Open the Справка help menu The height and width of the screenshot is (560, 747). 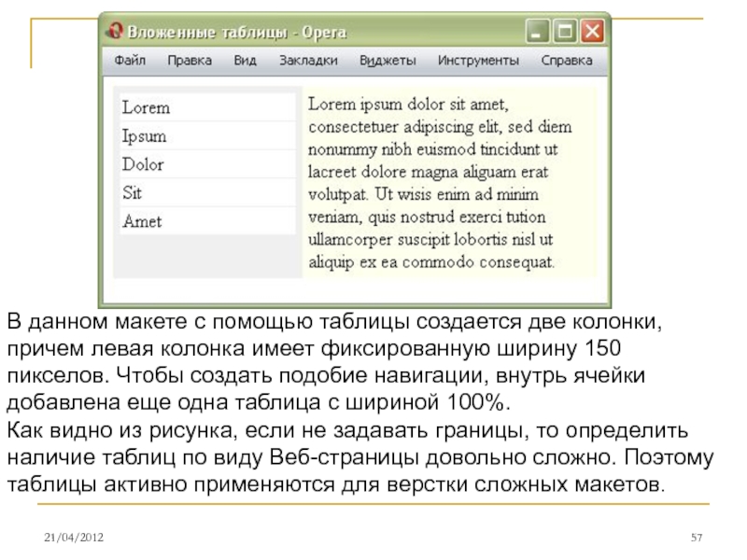tap(566, 61)
